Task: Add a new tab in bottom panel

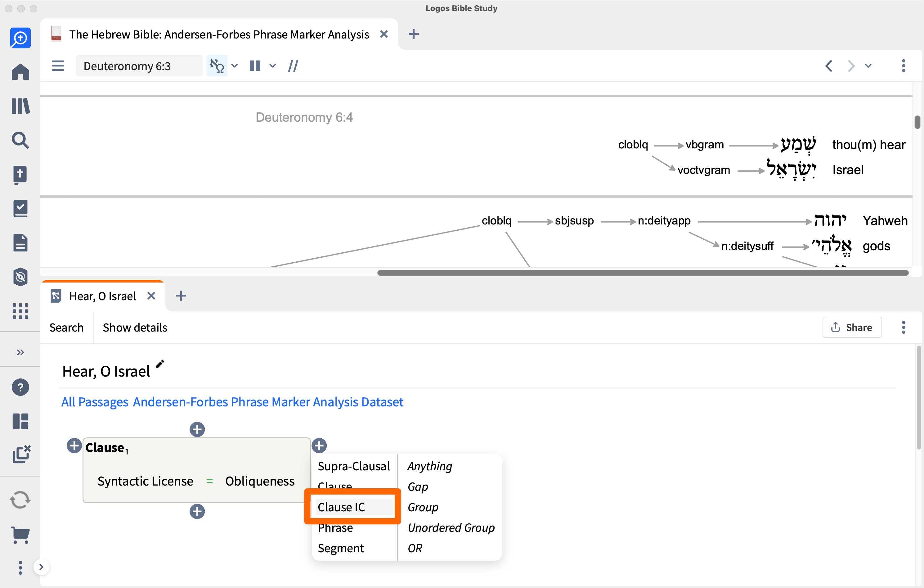Action: [181, 296]
